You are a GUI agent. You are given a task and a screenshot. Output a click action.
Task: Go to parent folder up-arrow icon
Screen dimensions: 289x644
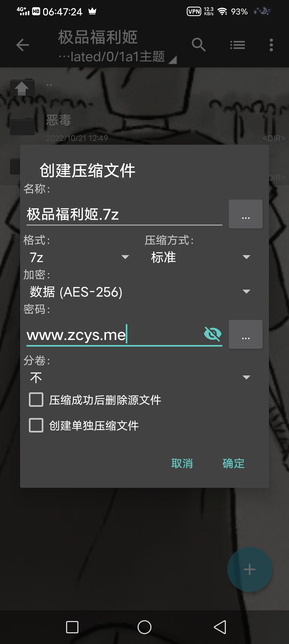22,87
